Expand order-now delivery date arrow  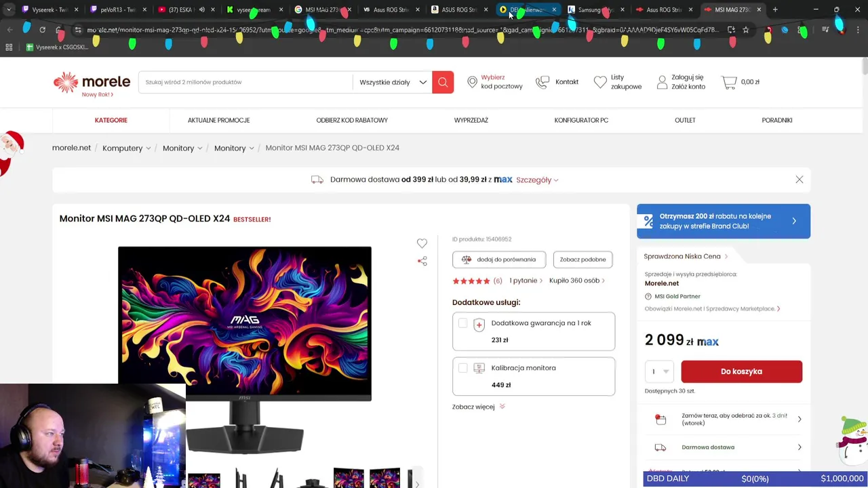click(x=800, y=420)
